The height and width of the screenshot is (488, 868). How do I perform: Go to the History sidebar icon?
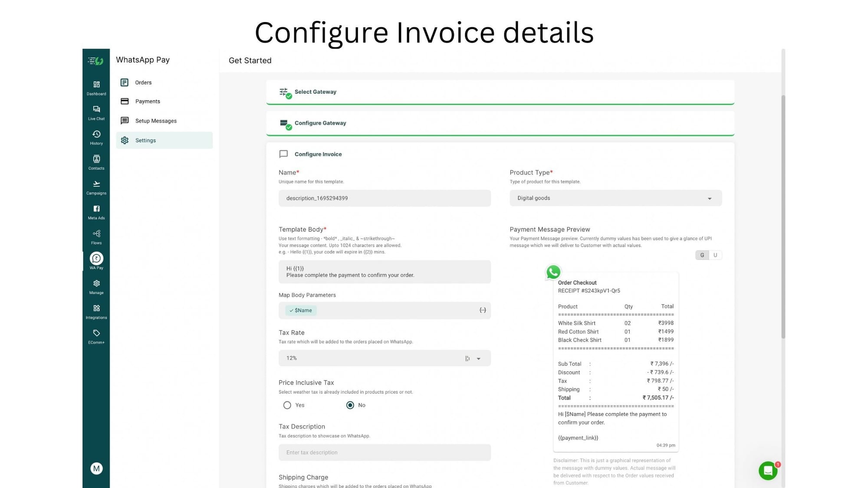96,137
